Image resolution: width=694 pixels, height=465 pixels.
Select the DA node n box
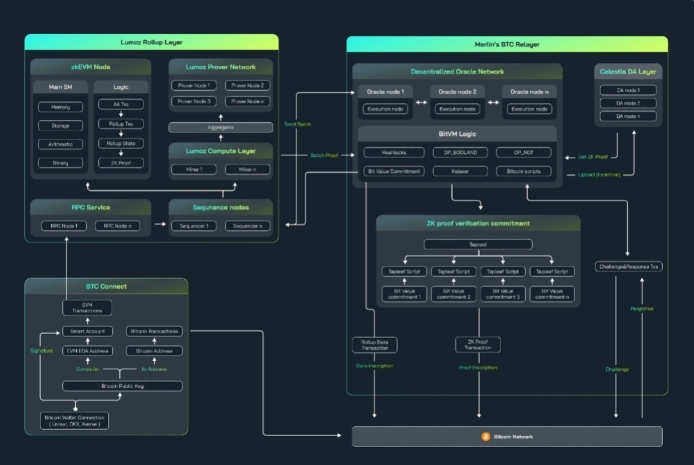coord(628,116)
